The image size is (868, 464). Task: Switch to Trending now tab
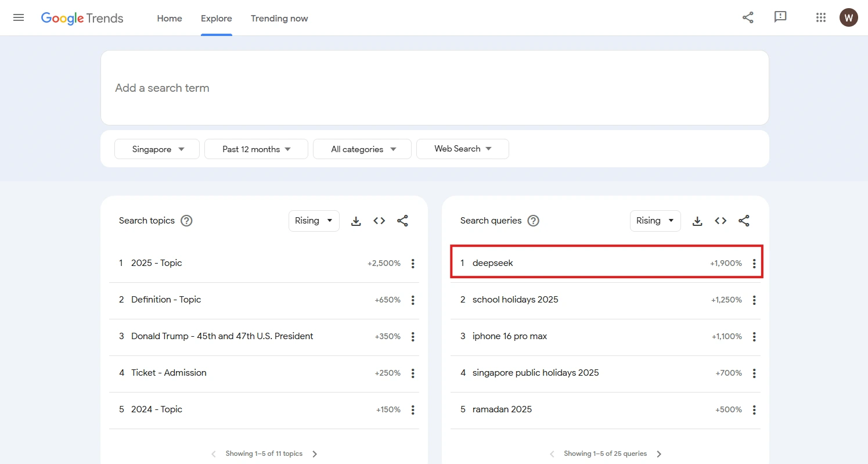tap(279, 19)
